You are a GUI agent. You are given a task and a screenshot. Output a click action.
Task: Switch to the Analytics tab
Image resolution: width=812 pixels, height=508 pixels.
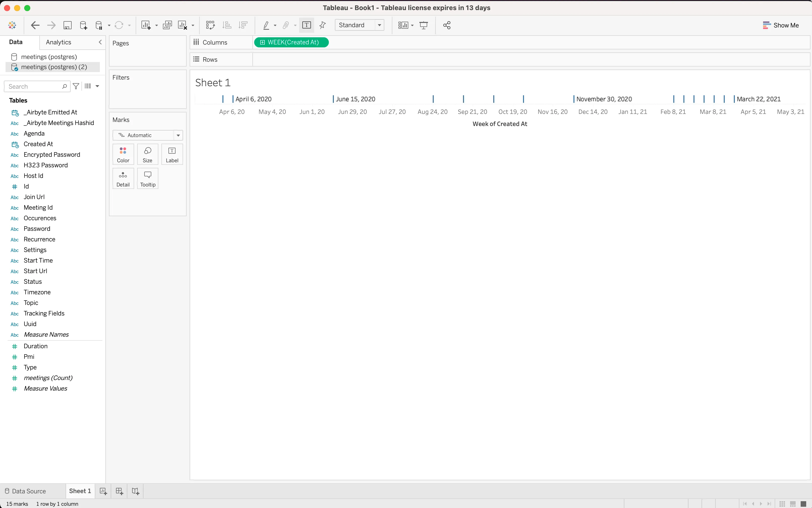[59, 42]
